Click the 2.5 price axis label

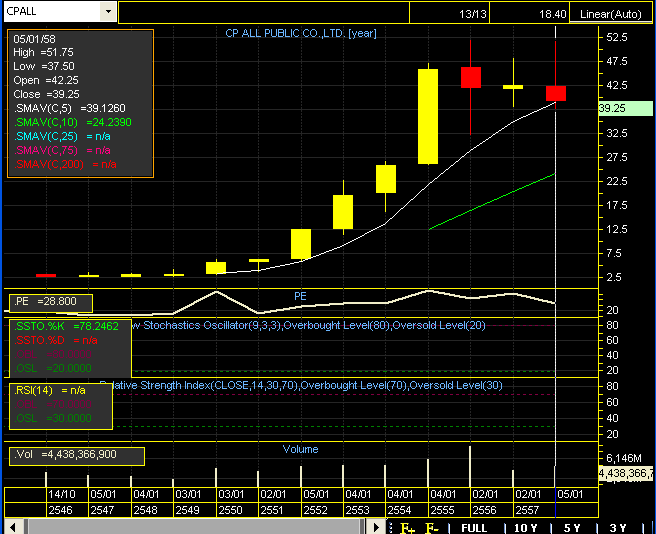click(x=614, y=277)
